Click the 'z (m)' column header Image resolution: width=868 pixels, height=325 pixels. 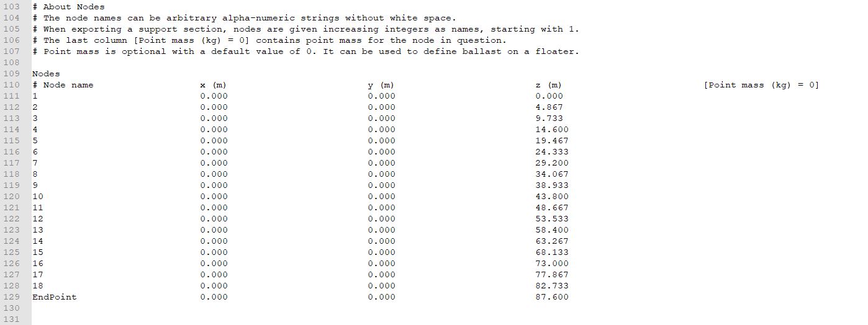point(548,85)
